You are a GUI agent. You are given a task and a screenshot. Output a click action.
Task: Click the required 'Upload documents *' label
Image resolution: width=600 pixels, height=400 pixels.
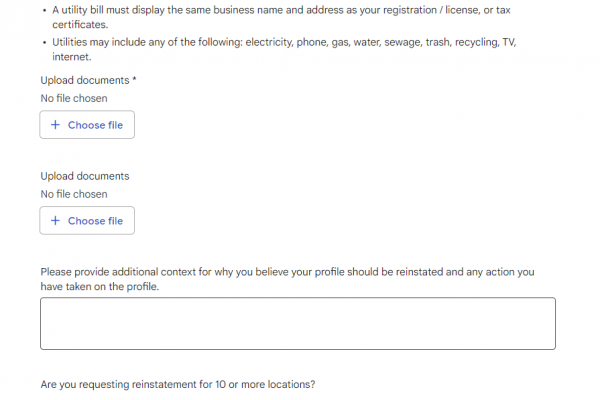coord(85,80)
